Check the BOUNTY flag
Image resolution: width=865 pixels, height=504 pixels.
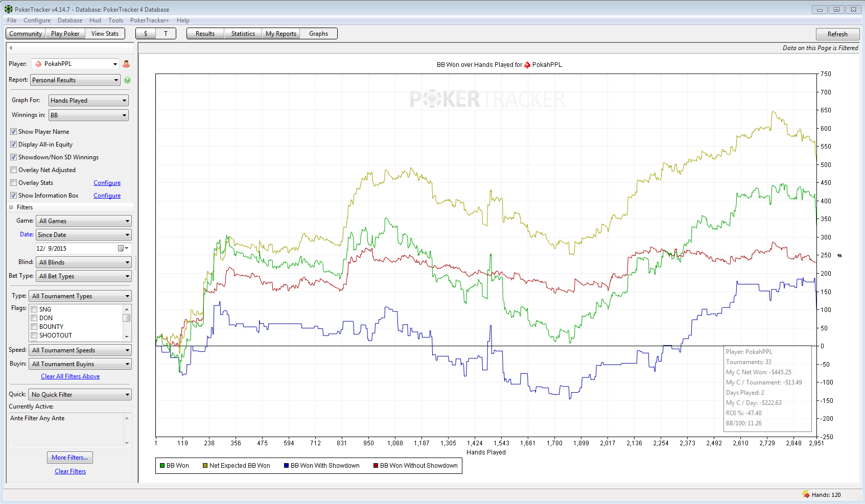click(x=34, y=327)
